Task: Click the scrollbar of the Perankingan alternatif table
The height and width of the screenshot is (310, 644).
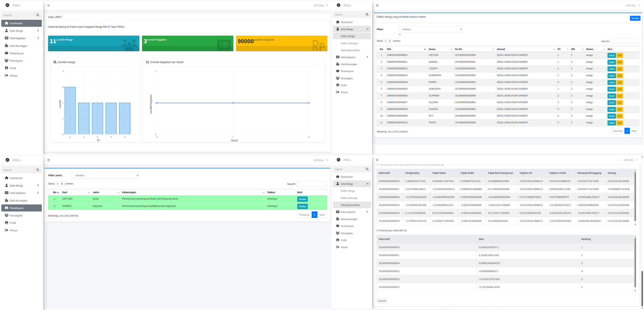Action: pos(635,263)
